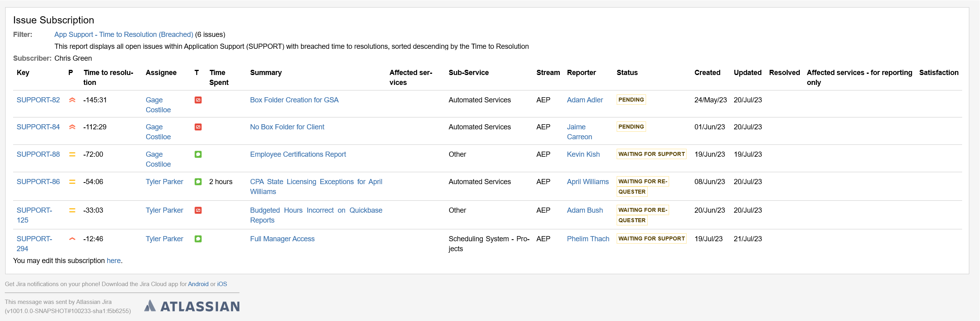Image resolution: width=980 pixels, height=321 pixels.
Task: Open reporter Jaime Carreon's profile
Action: (579, 132)
